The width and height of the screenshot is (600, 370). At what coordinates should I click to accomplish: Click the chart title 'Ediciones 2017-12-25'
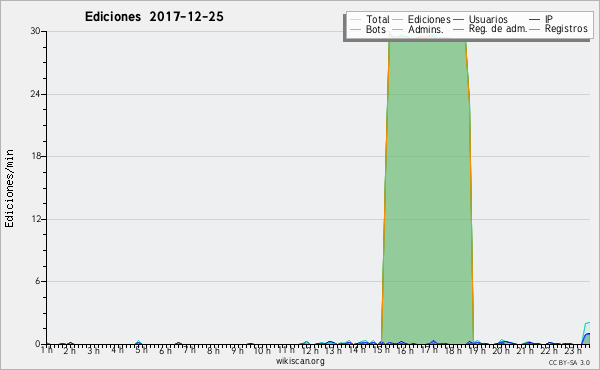(154, 17)
